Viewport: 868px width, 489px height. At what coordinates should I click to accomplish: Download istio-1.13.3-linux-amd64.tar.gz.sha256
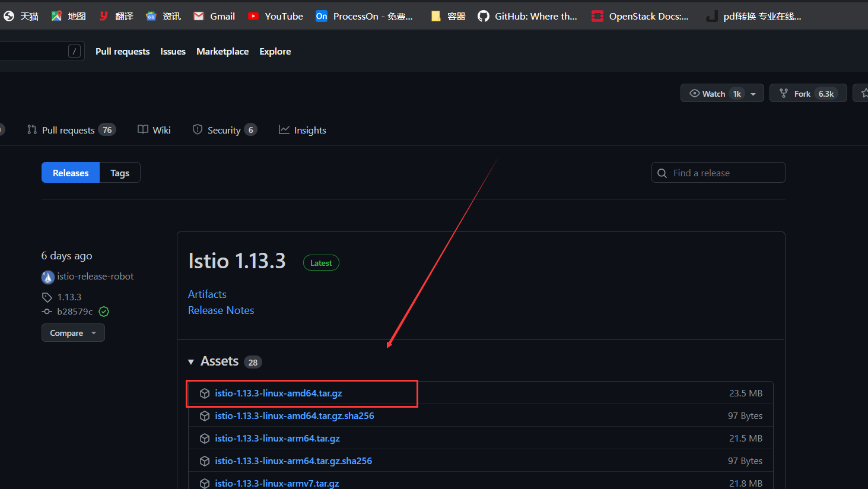pyautogui.click(x=294, y=416)
